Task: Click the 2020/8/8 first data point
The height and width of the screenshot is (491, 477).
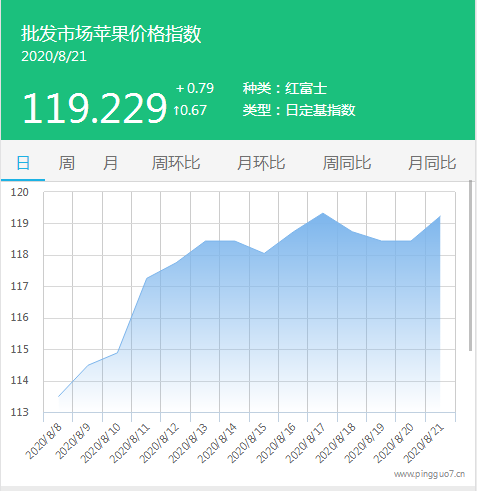Action: click(x=58, y=397)
